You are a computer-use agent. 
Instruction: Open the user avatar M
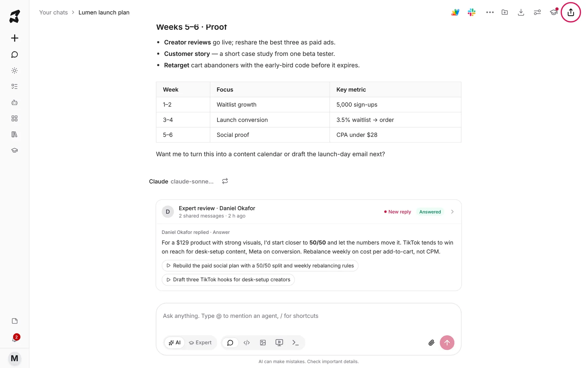point(14,358)
